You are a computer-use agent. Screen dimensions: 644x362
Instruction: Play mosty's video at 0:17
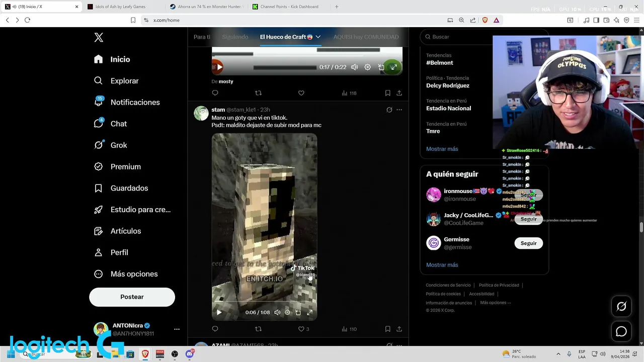pyautogui.click(x=219, y=67)
